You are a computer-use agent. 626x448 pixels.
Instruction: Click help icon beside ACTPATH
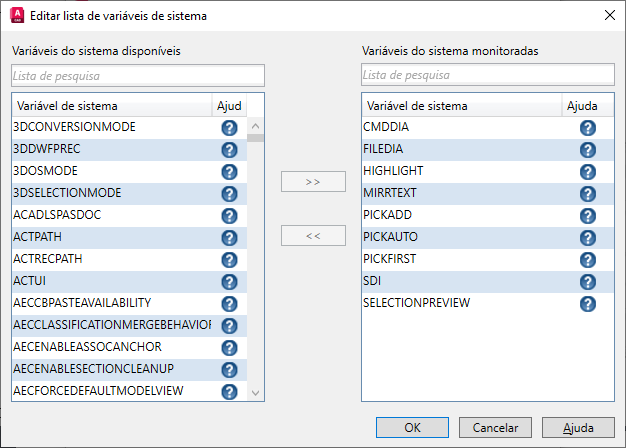[x=229, y=238]
